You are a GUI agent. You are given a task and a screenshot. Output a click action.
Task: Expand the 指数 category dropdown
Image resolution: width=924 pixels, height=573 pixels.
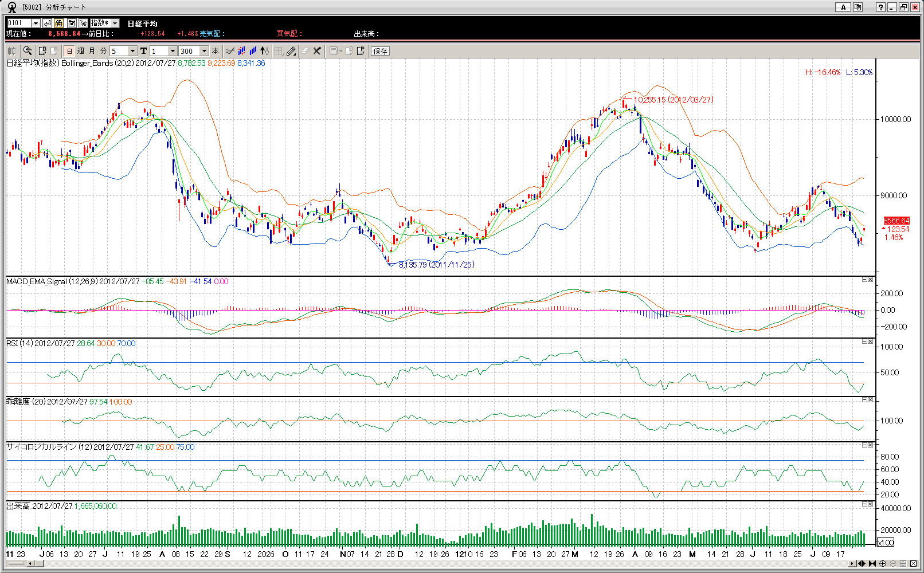(115, 23)
